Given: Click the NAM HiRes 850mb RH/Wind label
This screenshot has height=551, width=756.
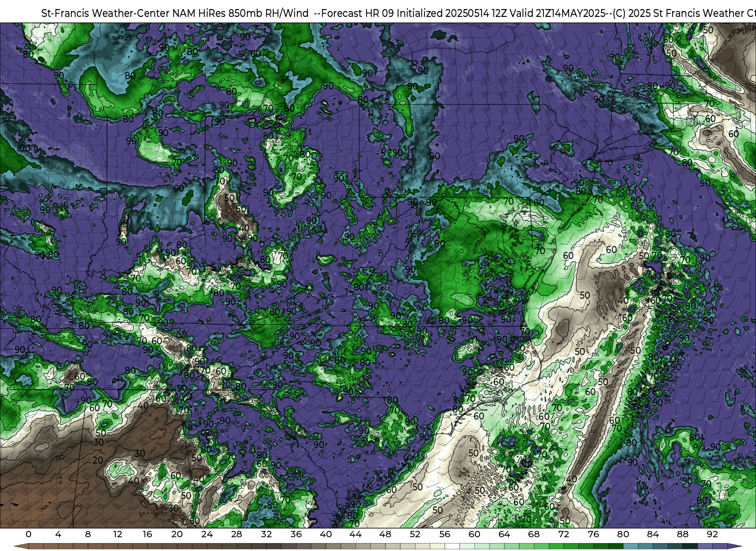Looking at the screenshot, I should pyautogui.click(x=241, y=13).
